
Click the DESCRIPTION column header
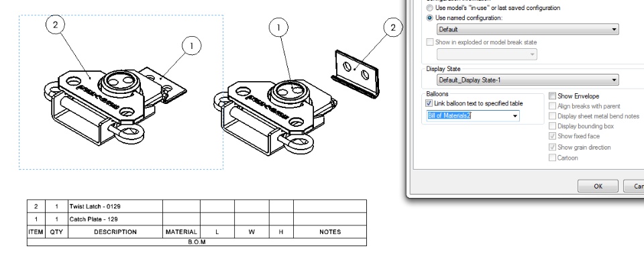pyautogui.click(x=115, y=231)
